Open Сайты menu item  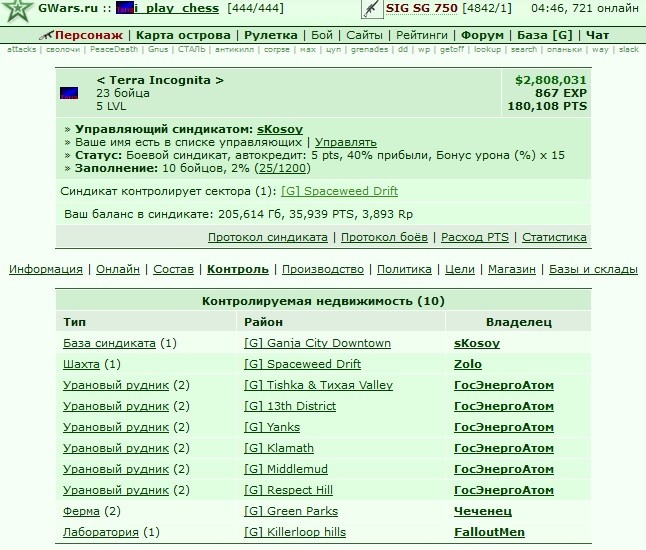click(x=364, y=35)
